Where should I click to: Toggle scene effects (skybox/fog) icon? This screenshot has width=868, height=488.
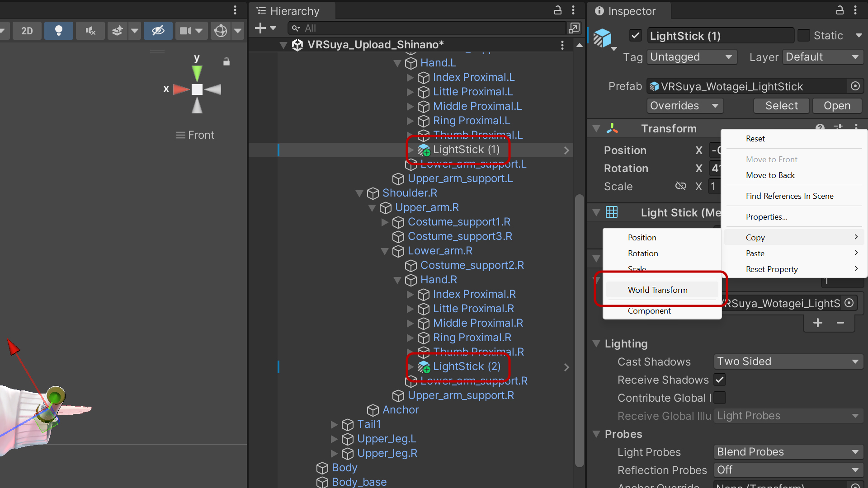pyautogui.click(x=118, y=31)
